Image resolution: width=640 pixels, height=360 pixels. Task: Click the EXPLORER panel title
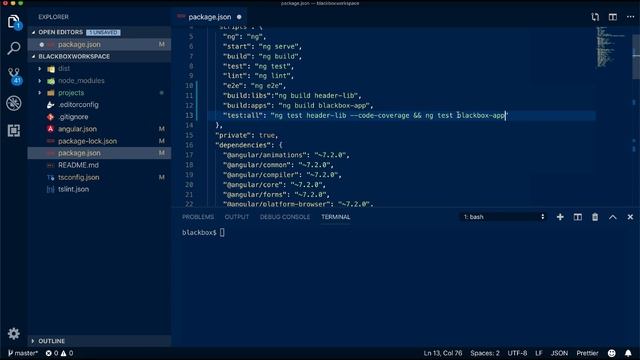53,17
